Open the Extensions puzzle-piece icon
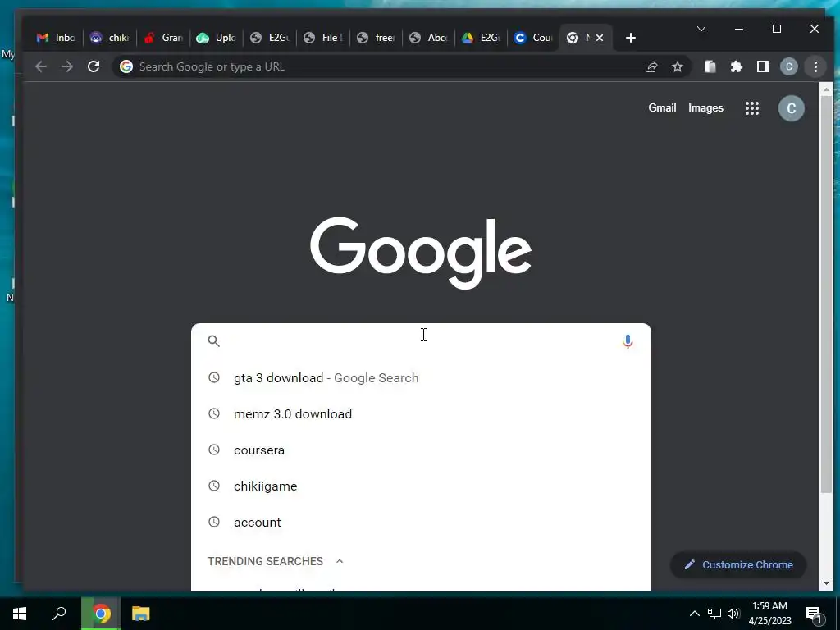This screenshot has height=630, width=840. (737, 67)
